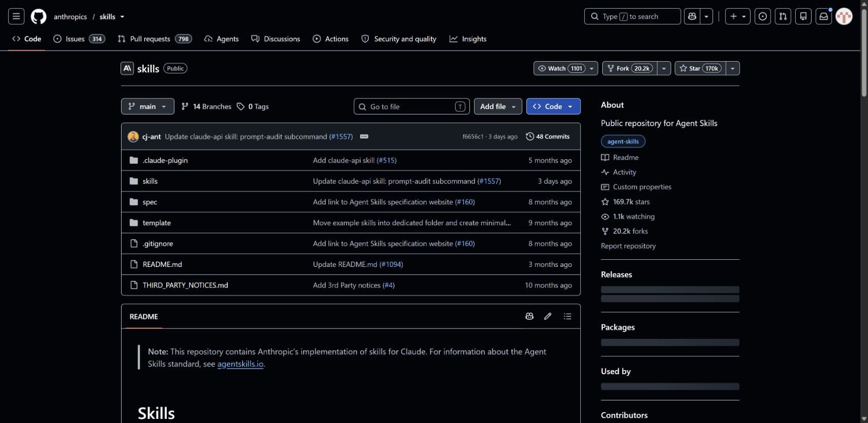
Task: Open the create new plus dropdown
Action: click(x=738, y=16)
